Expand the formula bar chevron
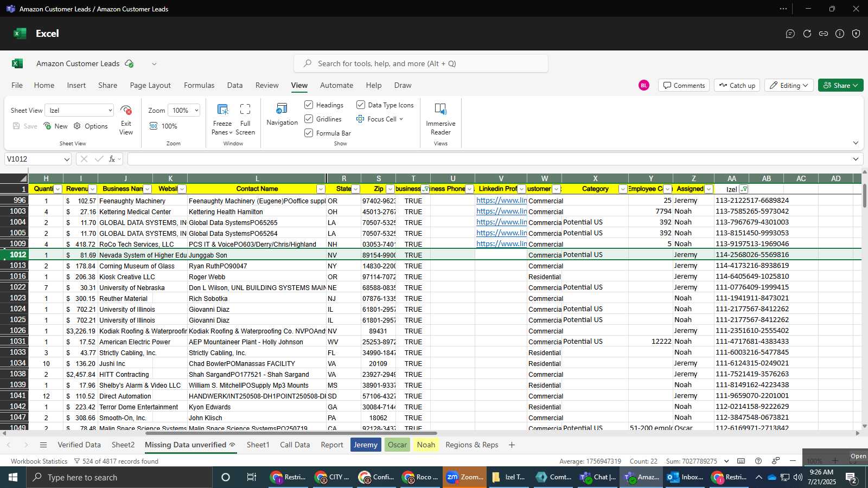 856,159
